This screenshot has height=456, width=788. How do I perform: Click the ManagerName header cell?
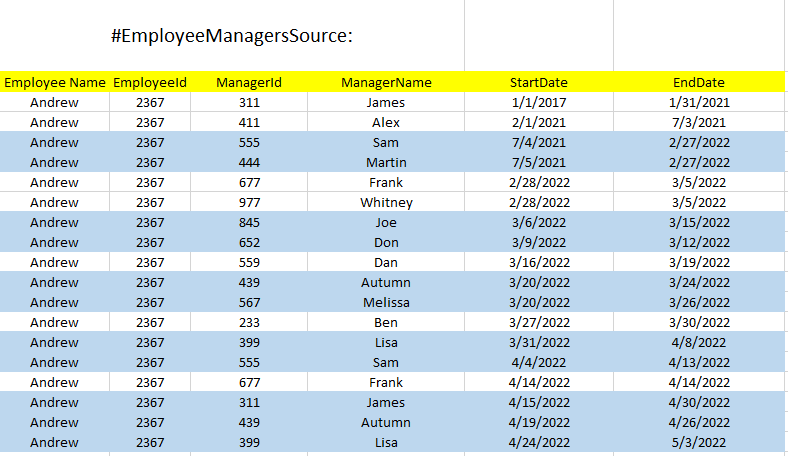pyautogui.click(x=386, y=82)
